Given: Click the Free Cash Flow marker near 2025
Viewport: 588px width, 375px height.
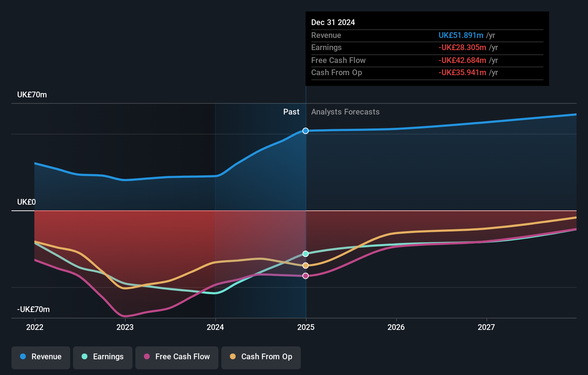Looking at the screenshot, I should coord(305,276).
